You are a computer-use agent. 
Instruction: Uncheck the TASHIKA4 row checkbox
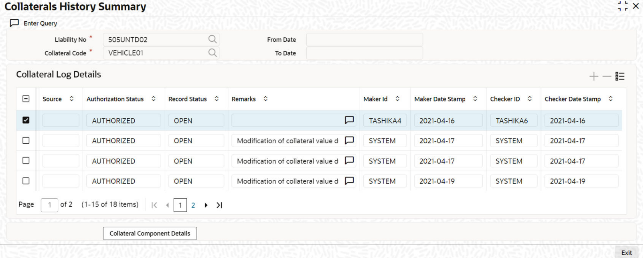pyautogui.click(x=26, y=120)
